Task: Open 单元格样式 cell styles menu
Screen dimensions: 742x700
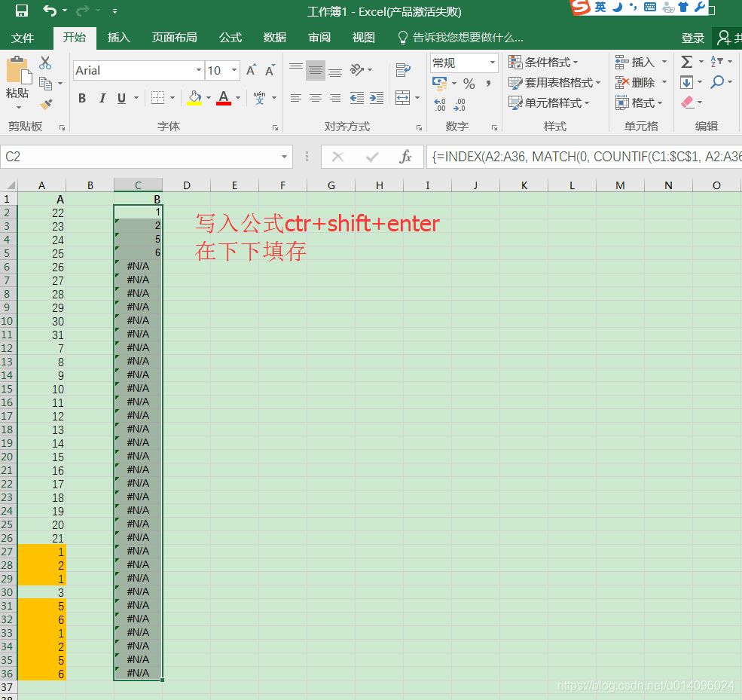Action: [549, 102]
